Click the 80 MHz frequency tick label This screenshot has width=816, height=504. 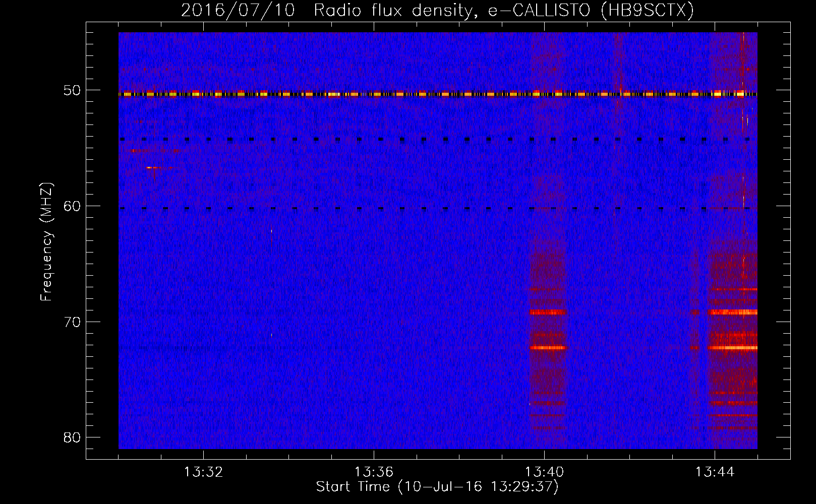tap(72, 437)
